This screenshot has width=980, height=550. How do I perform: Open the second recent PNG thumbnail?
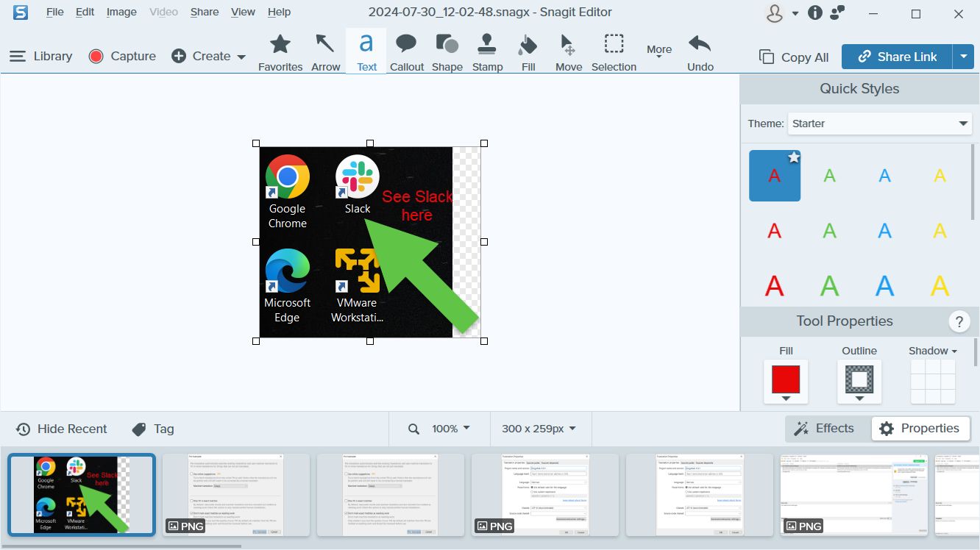236,495
